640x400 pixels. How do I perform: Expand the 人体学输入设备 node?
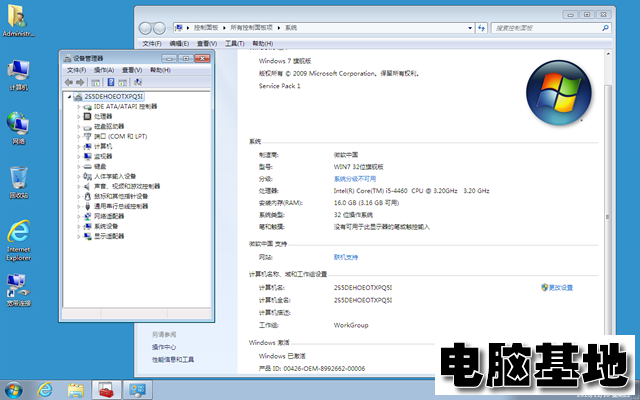(79, 176)
